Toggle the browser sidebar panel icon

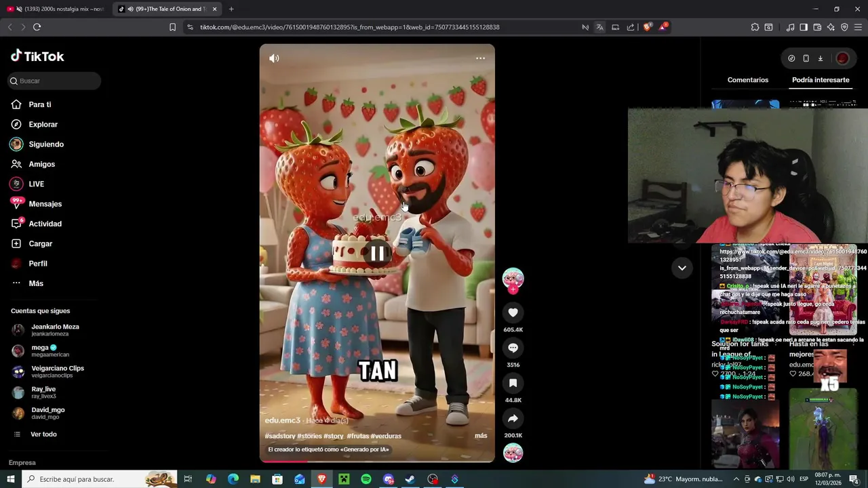point(804,27)
